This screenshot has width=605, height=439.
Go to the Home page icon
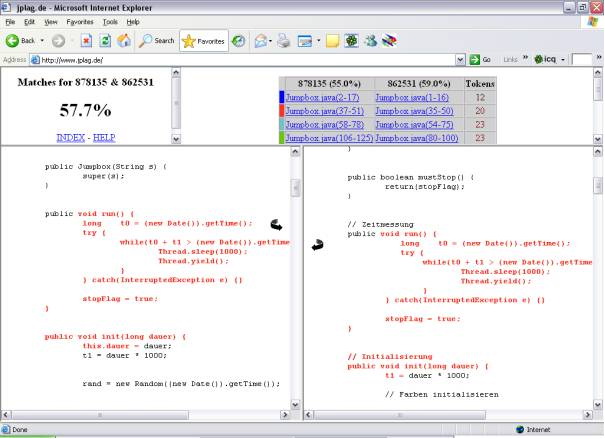pyautogui.click(x=124, y=41)
